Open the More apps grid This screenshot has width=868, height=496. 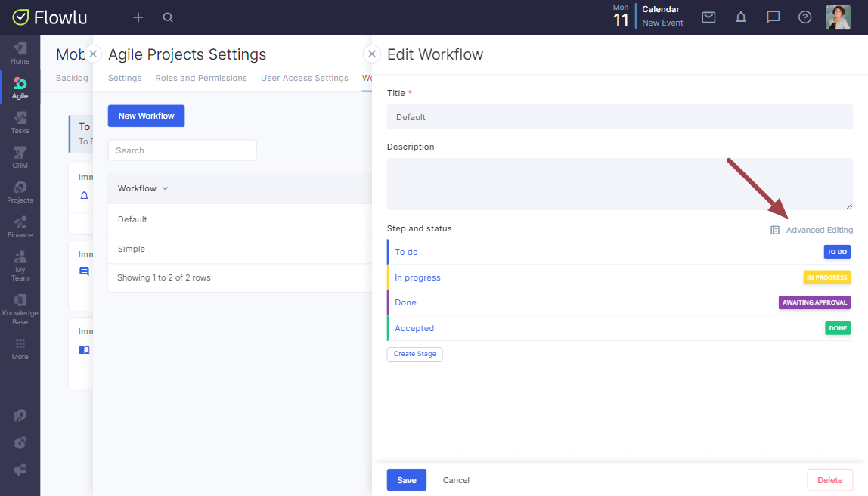(x=20, y=349)
